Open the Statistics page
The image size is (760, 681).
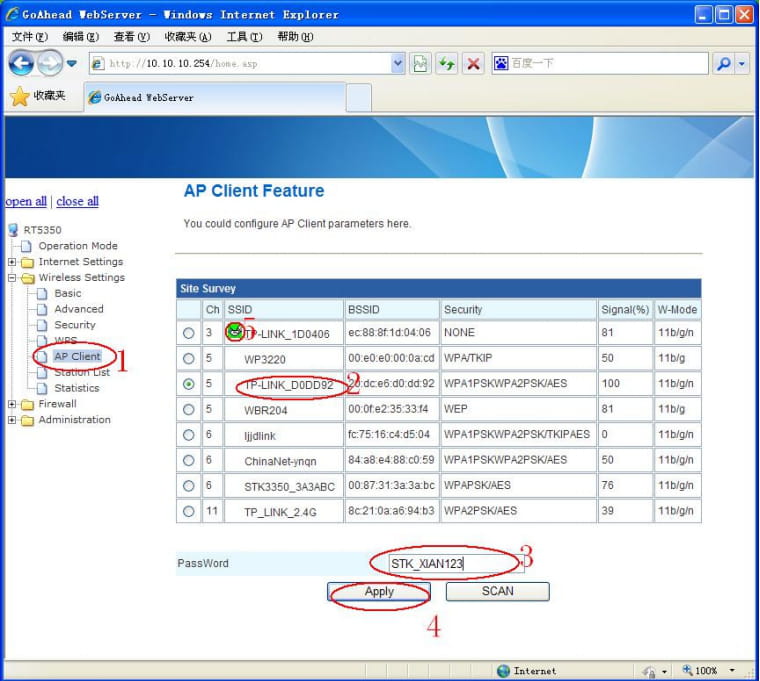click(77, 388)
